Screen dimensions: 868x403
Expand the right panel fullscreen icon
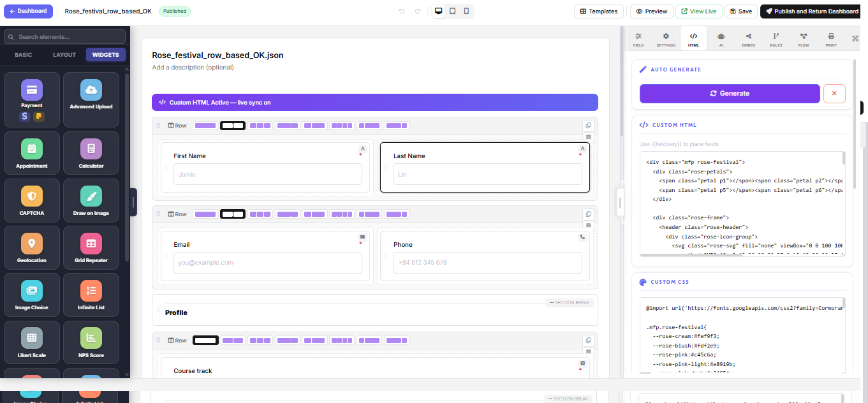click(x=855, y=39)
